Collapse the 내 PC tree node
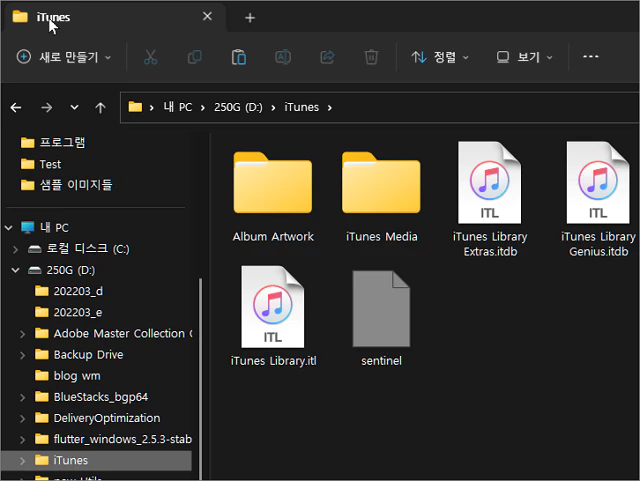This screenshot has width=640, height=481. click(9, 227)
